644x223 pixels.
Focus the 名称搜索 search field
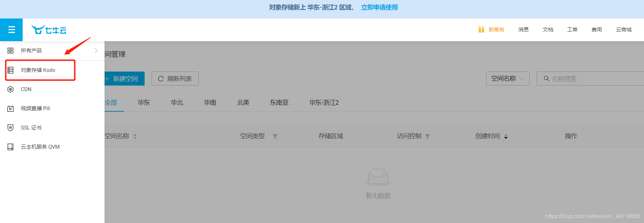[590, 79]
